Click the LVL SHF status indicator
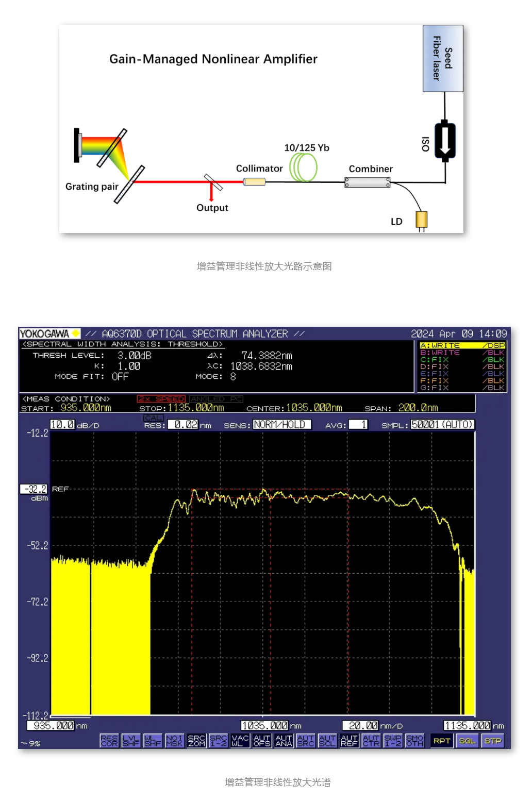The height and width of the screenshot is (800, 532). click(x=131, y=741)
